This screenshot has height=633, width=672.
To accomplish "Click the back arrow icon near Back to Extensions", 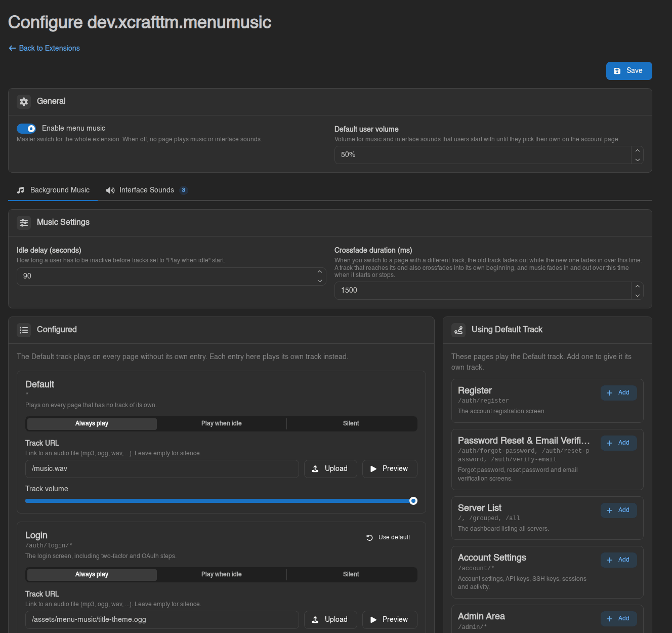I will (x=12, y=48).
